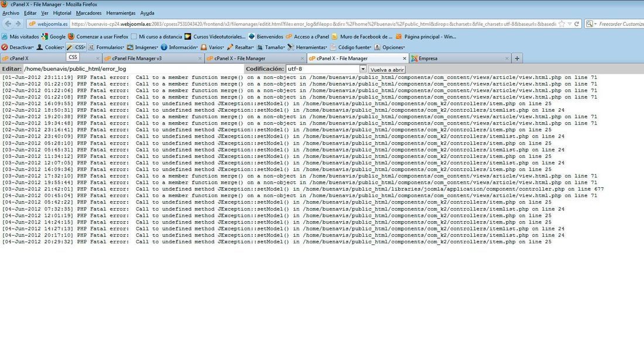The height and width of the screenshot is (341, 644).
Task: Click the 04-Jun-2012 20:29:32 last log line
Action: pyautogui.click(x=277, y=242)
